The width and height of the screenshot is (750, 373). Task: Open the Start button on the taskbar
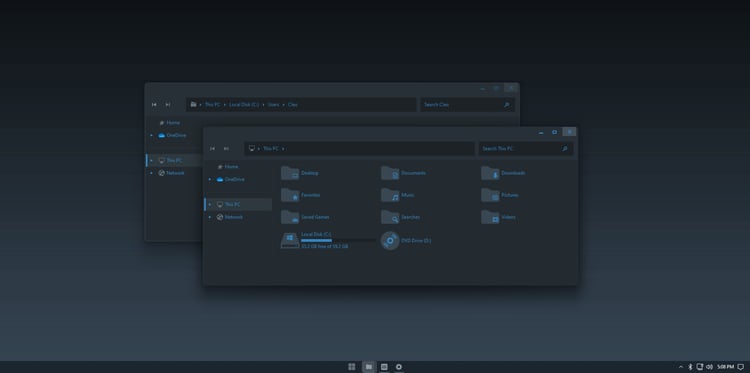tap(352, 367)
